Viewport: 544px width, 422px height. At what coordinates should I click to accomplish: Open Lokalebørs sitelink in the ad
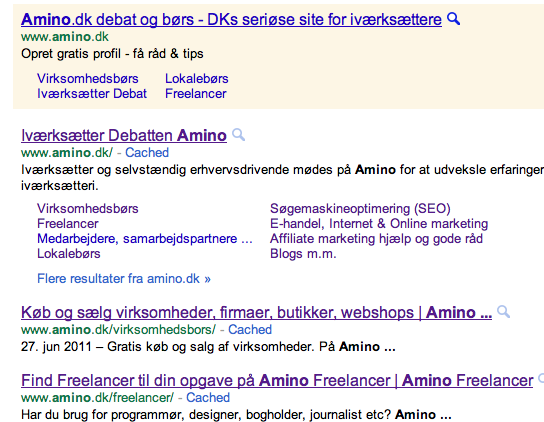coord(197,78)
